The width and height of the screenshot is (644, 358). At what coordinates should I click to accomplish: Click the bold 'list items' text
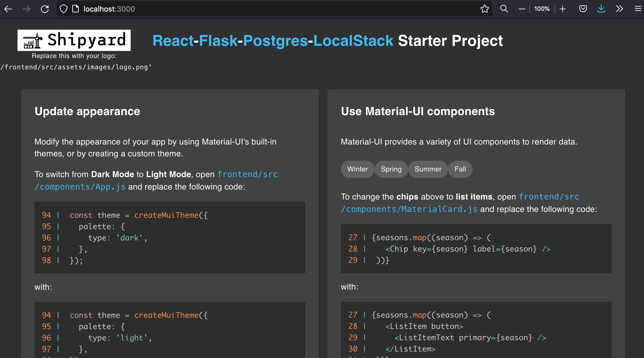(474, 197)
